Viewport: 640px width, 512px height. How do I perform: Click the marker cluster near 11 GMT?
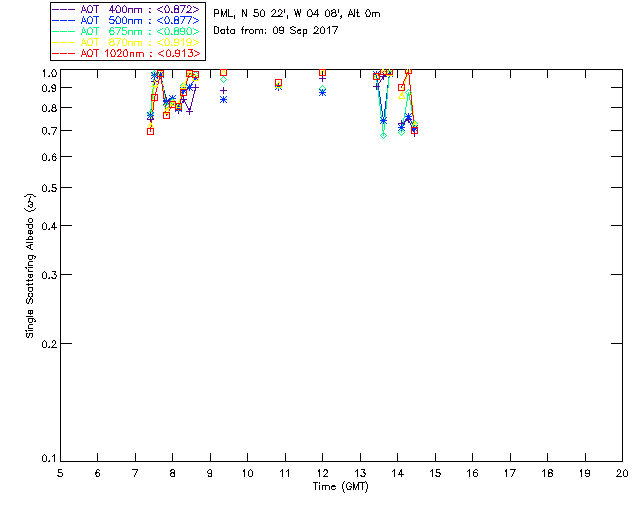pos(278,85)
